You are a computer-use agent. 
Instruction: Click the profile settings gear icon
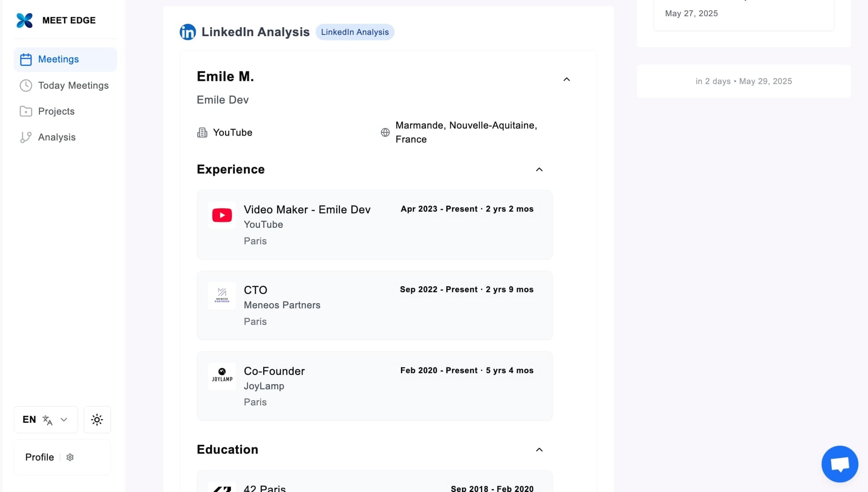pos(70,457)
